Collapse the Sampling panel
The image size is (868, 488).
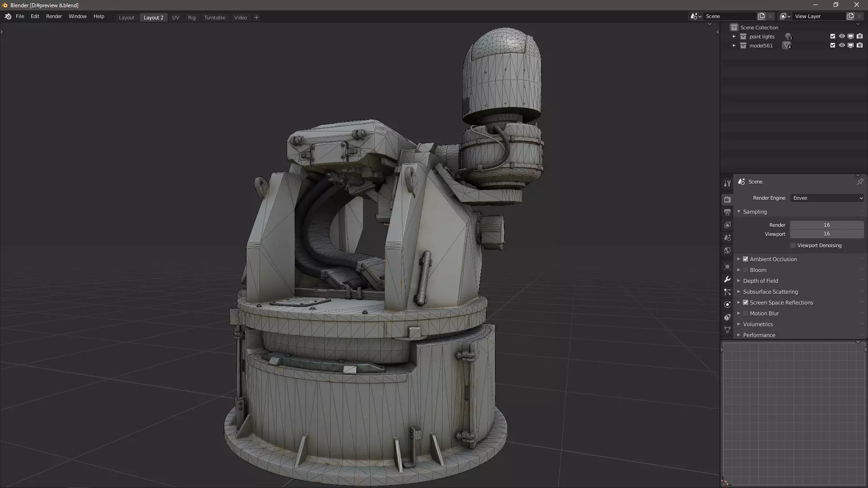pyautogui.click(x=739, y=211)
